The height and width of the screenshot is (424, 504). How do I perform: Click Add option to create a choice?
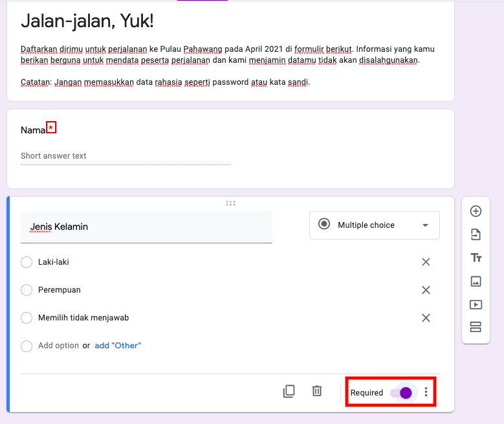coord(58,346)
